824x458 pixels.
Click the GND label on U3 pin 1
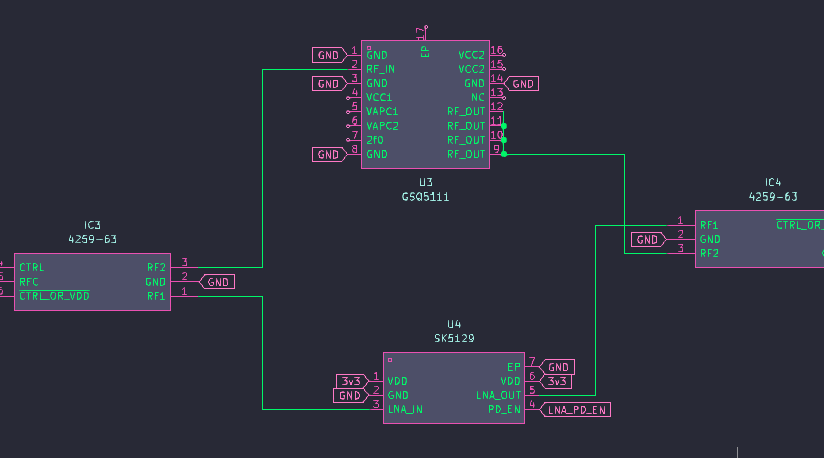click(x=328, y=54)
